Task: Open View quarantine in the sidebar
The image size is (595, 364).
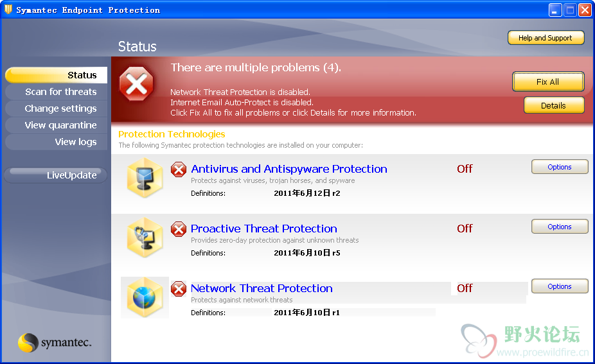Action: click(x=56, y=125)
